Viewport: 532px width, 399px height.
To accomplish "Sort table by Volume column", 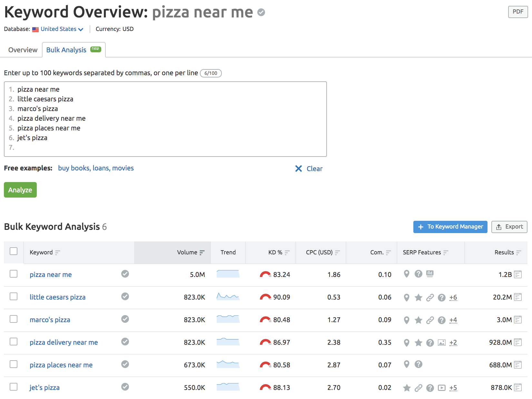I will (191, 252).
